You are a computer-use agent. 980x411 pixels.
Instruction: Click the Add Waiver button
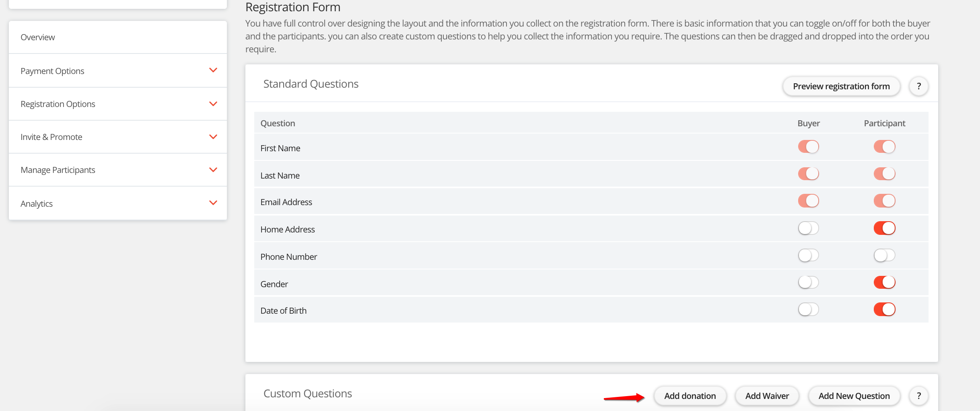767,396
